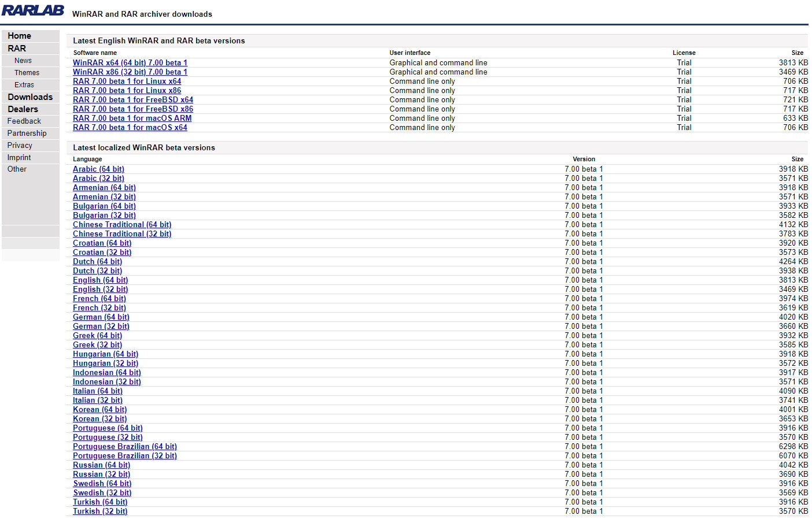Go to the Dealers page

[23, 109]
